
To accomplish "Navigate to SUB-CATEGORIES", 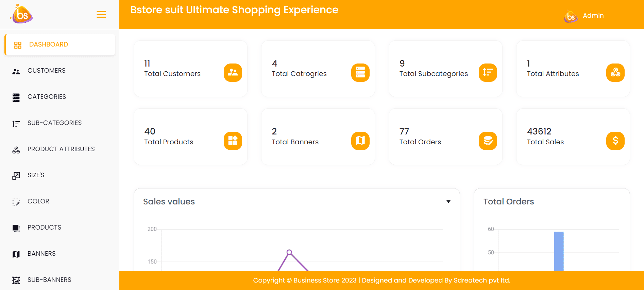I will [x=55, y=123].
